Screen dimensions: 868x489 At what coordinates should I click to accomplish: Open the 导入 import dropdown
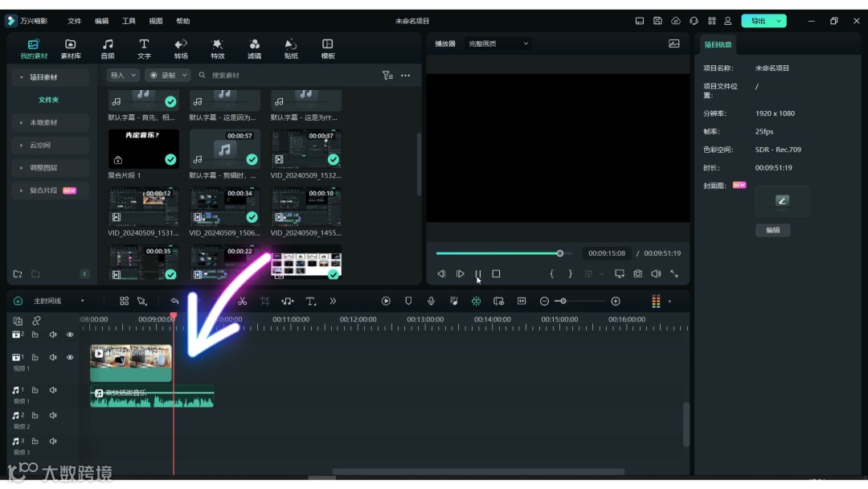pos(122,76)
